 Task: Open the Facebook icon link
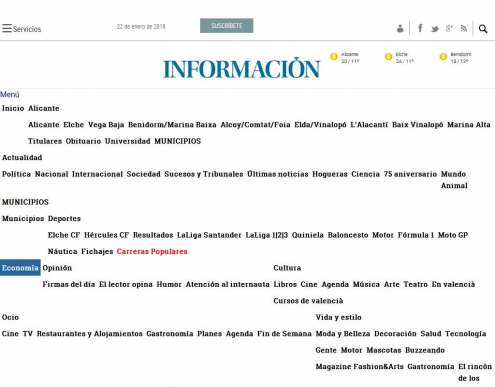tap(420, 28)
